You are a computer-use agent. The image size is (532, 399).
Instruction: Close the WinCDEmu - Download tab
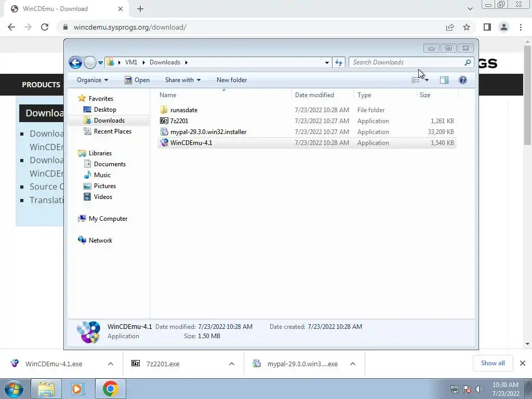[121, 9]
